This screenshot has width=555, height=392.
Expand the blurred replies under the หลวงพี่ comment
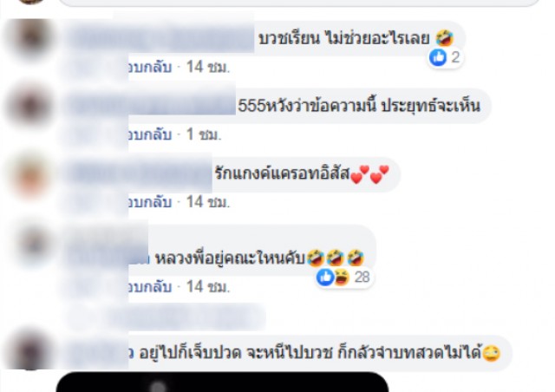166,316
